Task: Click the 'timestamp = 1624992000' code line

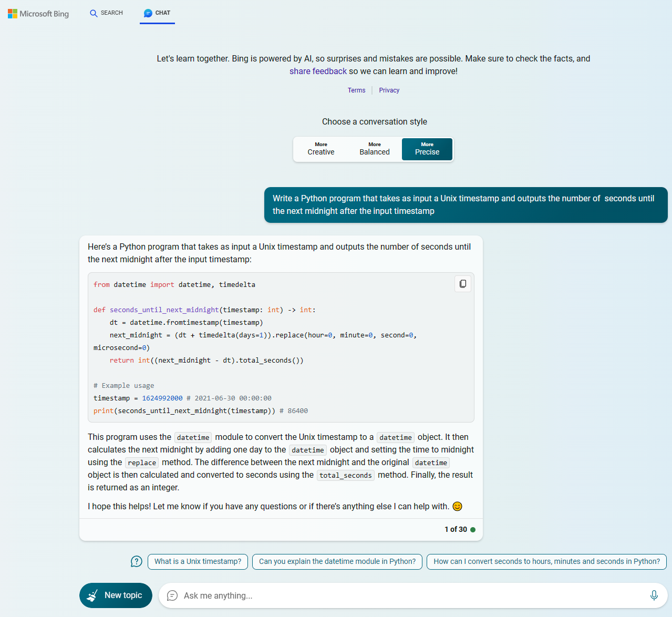Action: [x=182, y=398]
